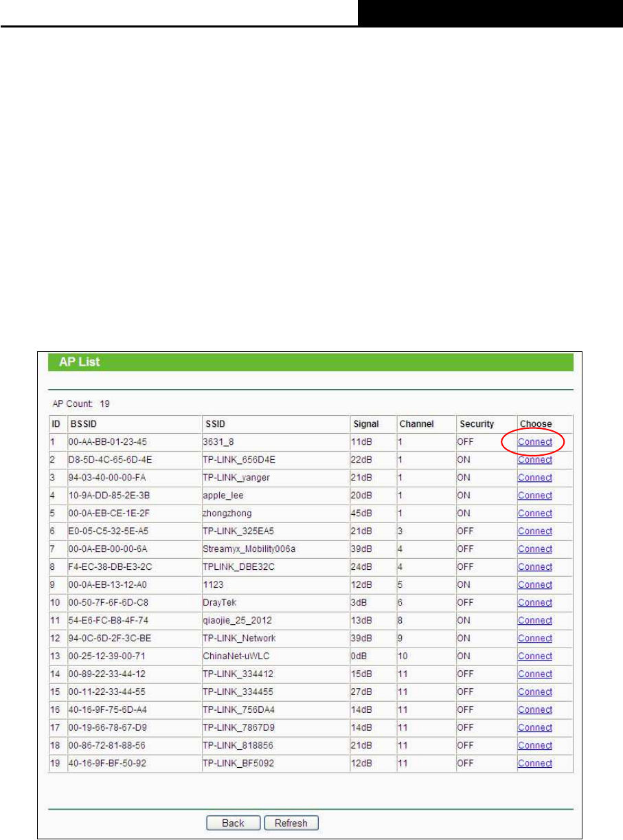Image resolution: width=623 pixels, height=840 pixels.
Task: Click the SSID cell ChinaNet-uWLC
Action: pos(275,656)
